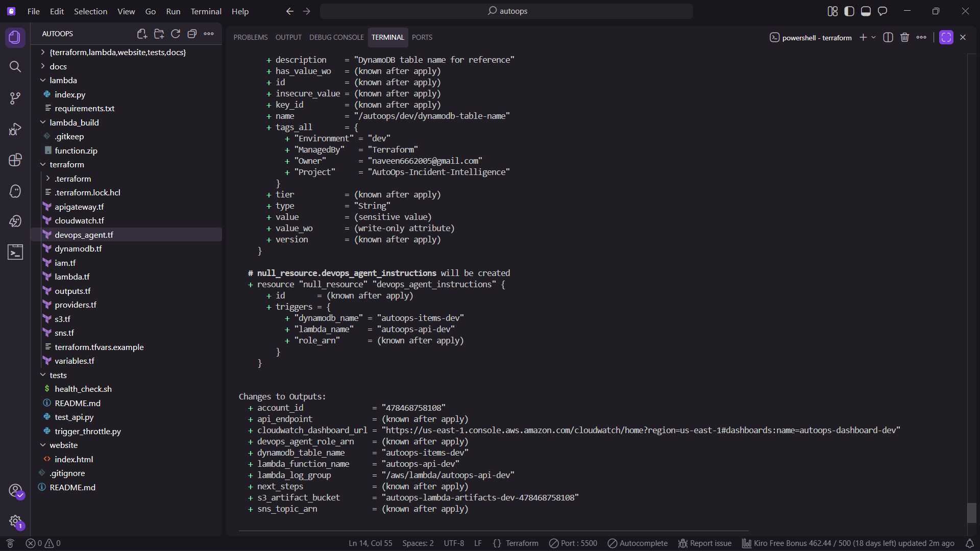The height and width of the screenshot is (551, 980).
Task: Click Report issue in status bar
Action: (x=705, y=543)
